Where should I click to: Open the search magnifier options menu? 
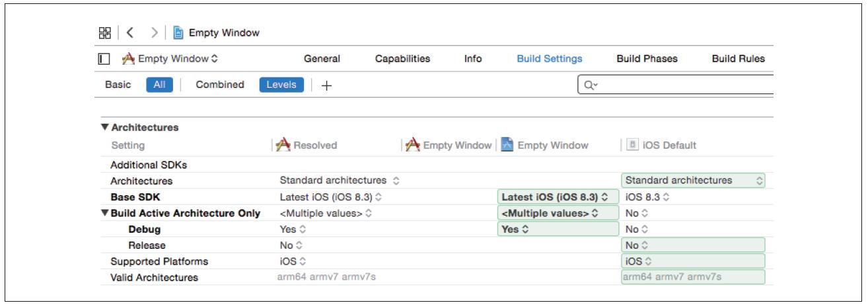click(590, 85)
